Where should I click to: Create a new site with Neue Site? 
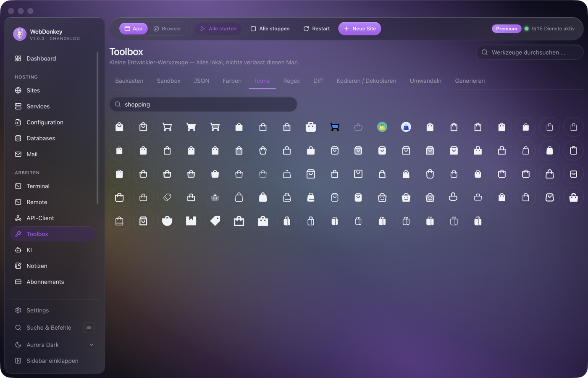[x=360, y=29]
